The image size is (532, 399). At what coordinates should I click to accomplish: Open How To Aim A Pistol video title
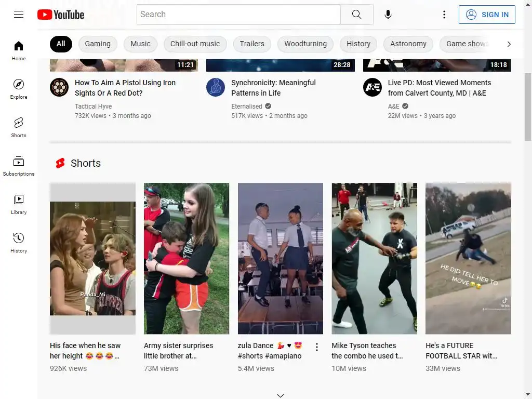click(125, 88)
